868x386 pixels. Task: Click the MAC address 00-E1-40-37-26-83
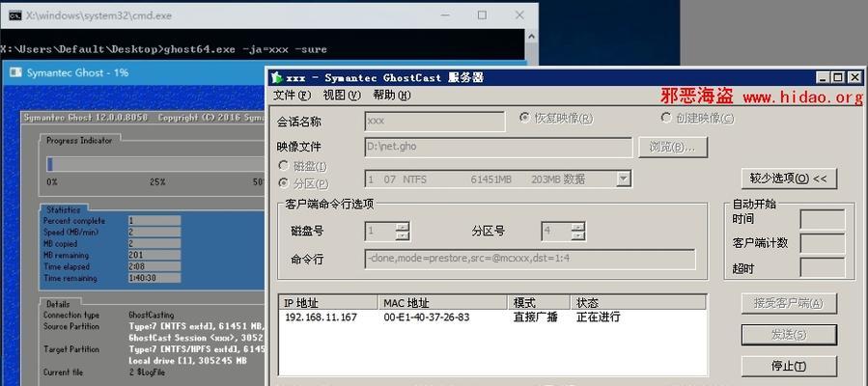426,317
